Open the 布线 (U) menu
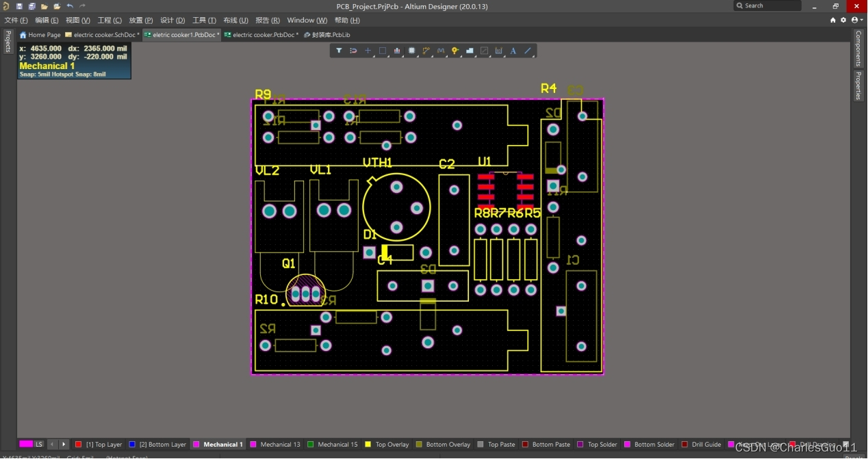This screenshot has width=868, height=459. coord(235,21)
